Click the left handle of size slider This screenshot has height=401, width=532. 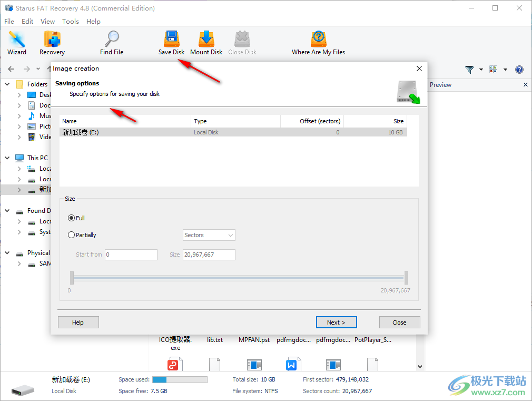click(x=72, y=278)
